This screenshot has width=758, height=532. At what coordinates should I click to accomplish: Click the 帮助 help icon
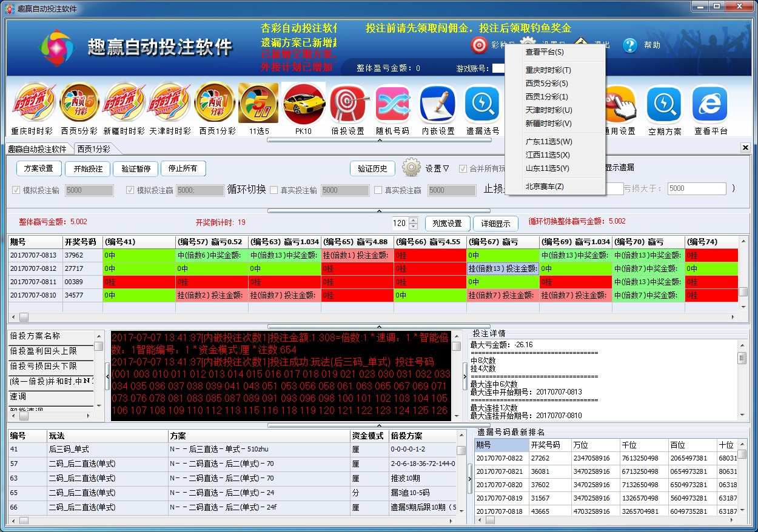tap(631, 45)
